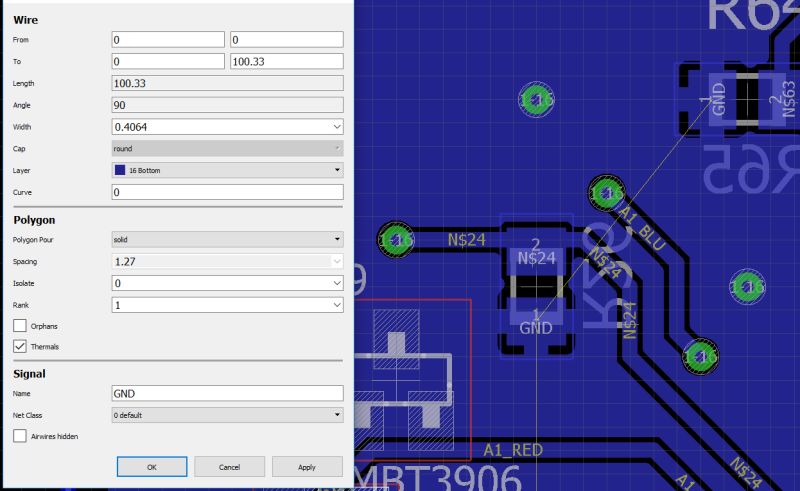Screen dimensions: 800x491
Task: Select the N$24 pad 2 of the center component
Action: point(536,262)
